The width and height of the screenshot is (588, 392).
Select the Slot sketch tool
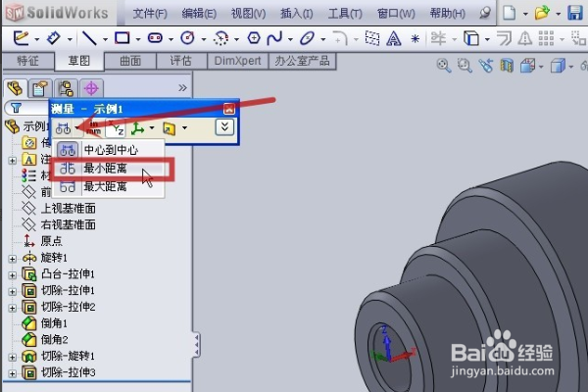click(155, 38)
